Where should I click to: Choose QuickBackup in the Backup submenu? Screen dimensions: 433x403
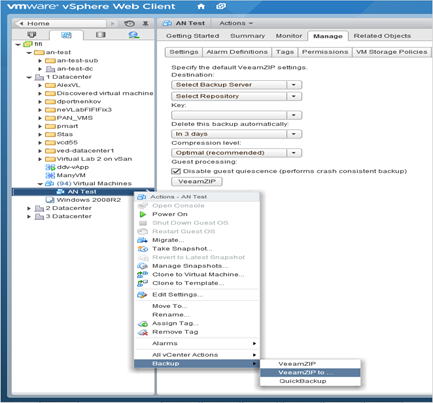click(x=310, y=381)
